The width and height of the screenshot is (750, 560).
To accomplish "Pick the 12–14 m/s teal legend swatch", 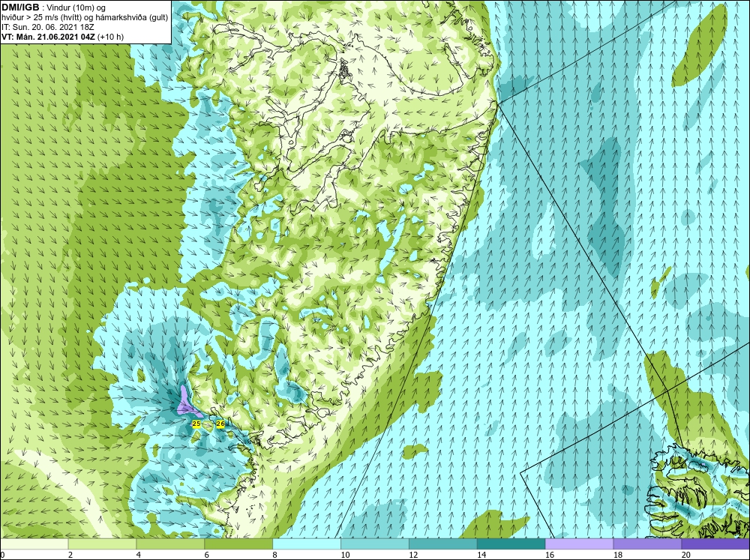I will pyautogui.click(x=443, y=544).
